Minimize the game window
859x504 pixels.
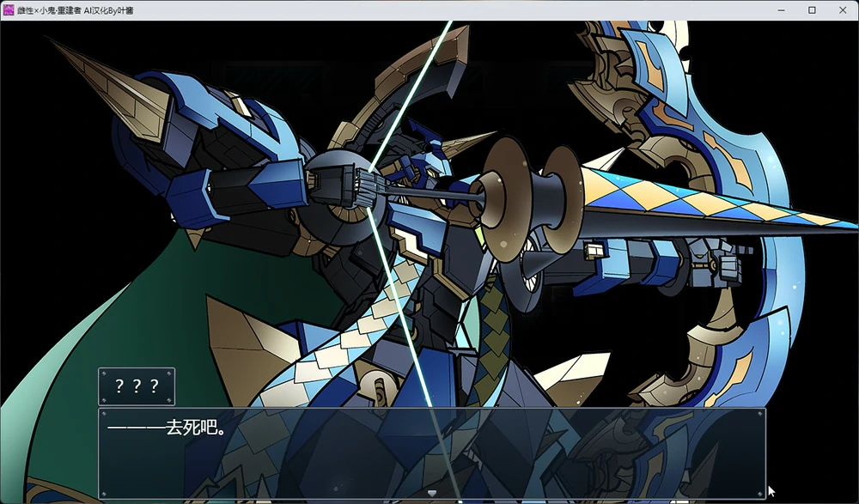click(782, 9)
